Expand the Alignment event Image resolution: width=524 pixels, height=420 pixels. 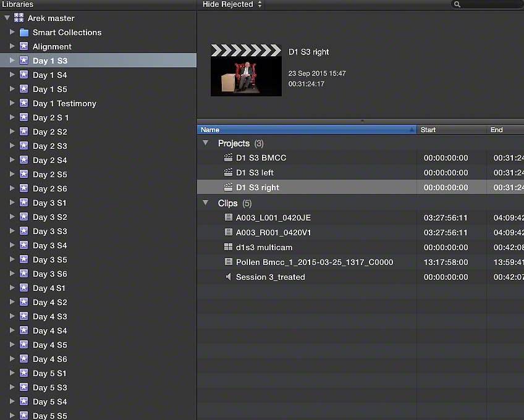12,46
